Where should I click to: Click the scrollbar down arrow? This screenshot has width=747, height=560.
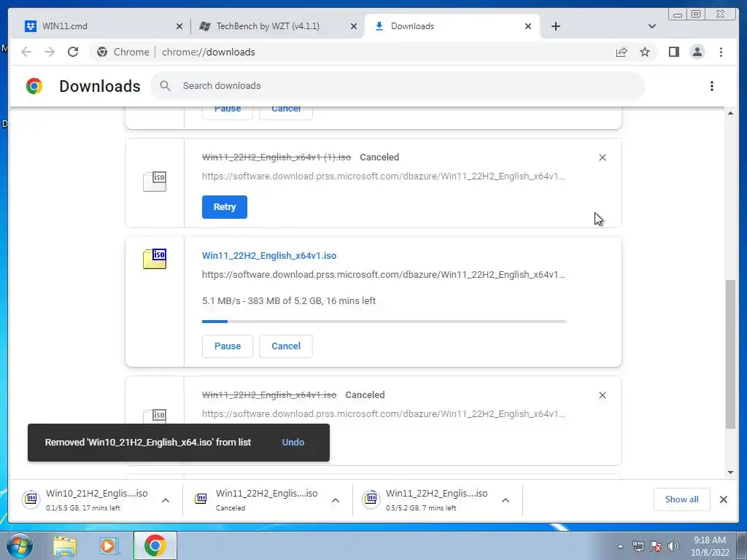click(730, 472)
